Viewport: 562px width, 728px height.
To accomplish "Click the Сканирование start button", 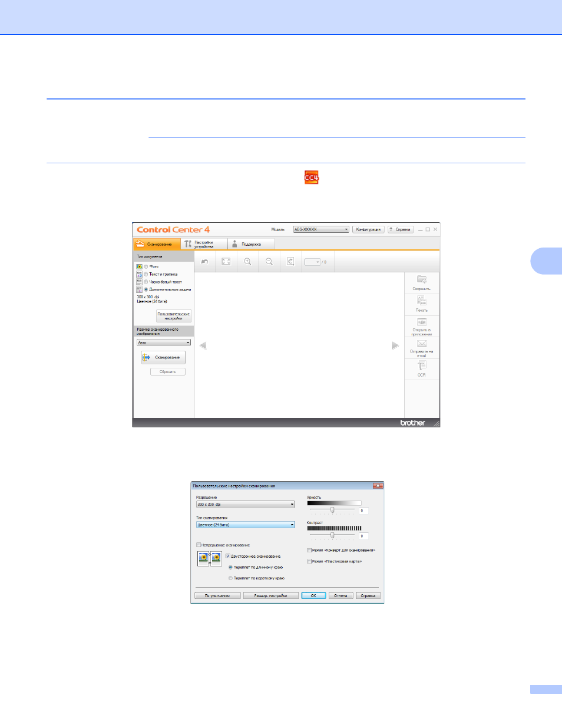I will click(x=163, y=357).
